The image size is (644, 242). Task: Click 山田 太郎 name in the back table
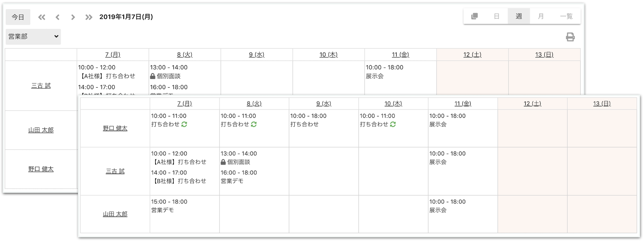pos(41,130)
